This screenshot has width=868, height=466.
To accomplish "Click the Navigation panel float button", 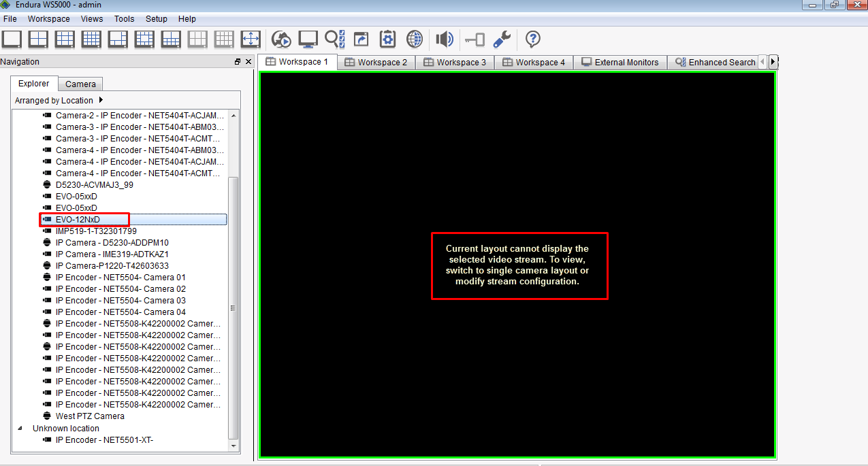I will click(x=238, y=61).
